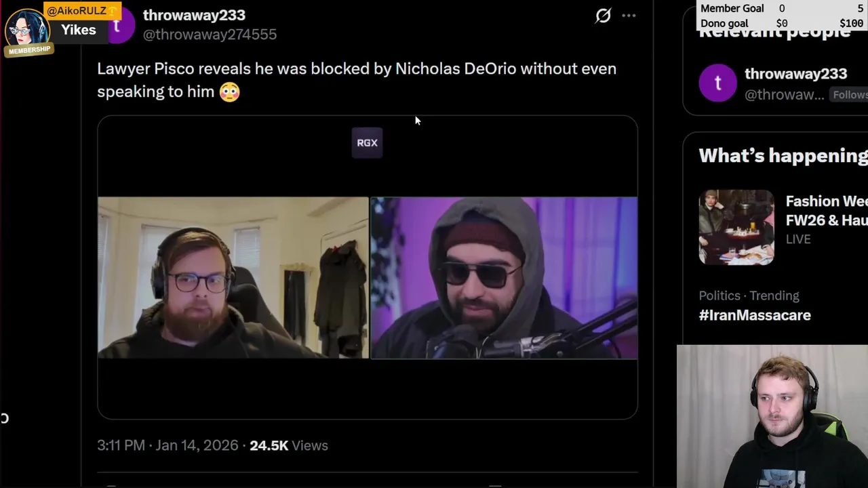The width and height of the screenshot is (868, 488).
Task: Play the embedded video of the bearded man
Action: pyautogui.click(x=233, y=277)
